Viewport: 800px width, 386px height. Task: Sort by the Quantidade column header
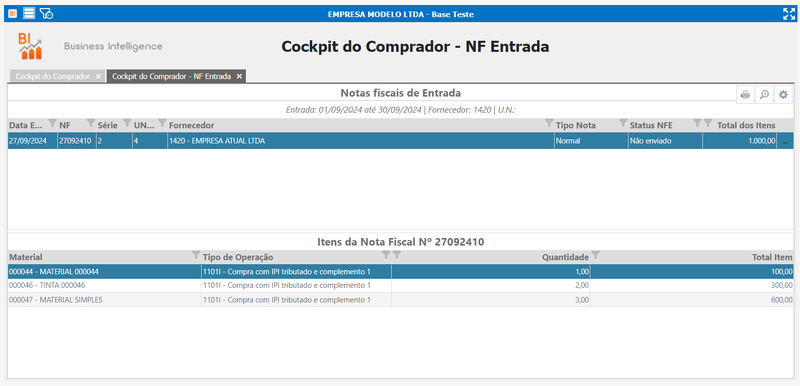click(x=565, y=258)
